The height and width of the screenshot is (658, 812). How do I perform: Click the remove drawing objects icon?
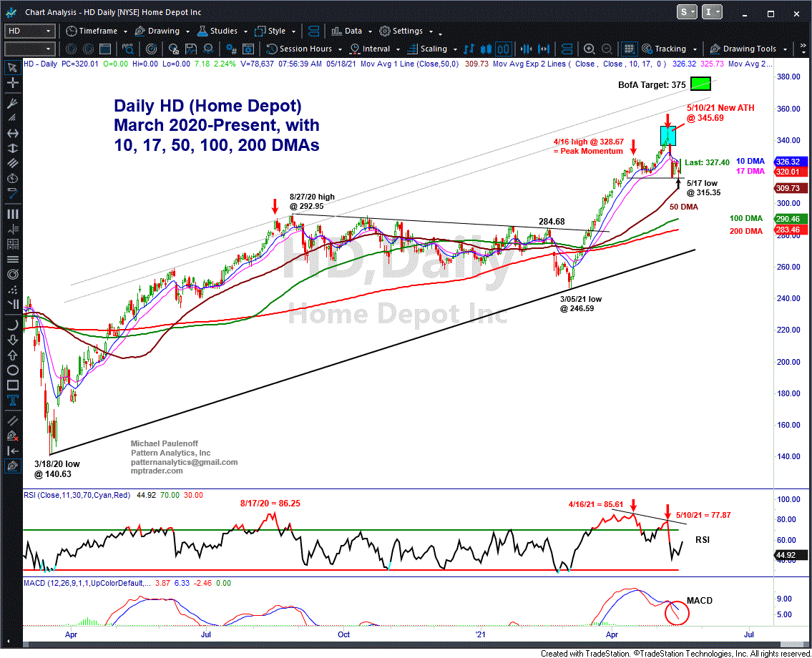pyautogui.click(x=12, y=436)
